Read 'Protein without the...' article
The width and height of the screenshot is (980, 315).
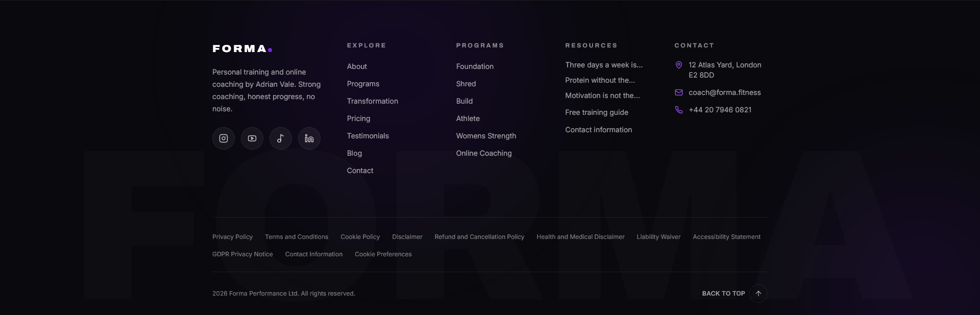pyautogui.click(x=600, y=80)
